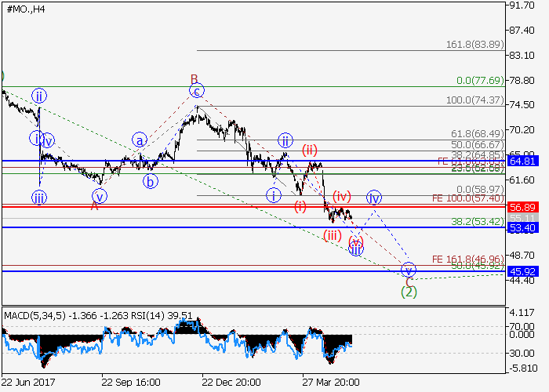Select the blue 45.92 price level tag

coord(522,271)
